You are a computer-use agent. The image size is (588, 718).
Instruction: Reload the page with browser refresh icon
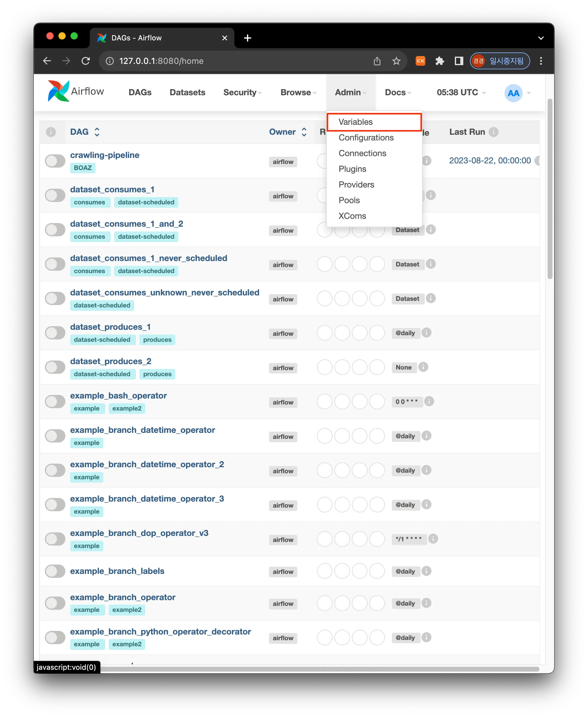pos(86,61)
